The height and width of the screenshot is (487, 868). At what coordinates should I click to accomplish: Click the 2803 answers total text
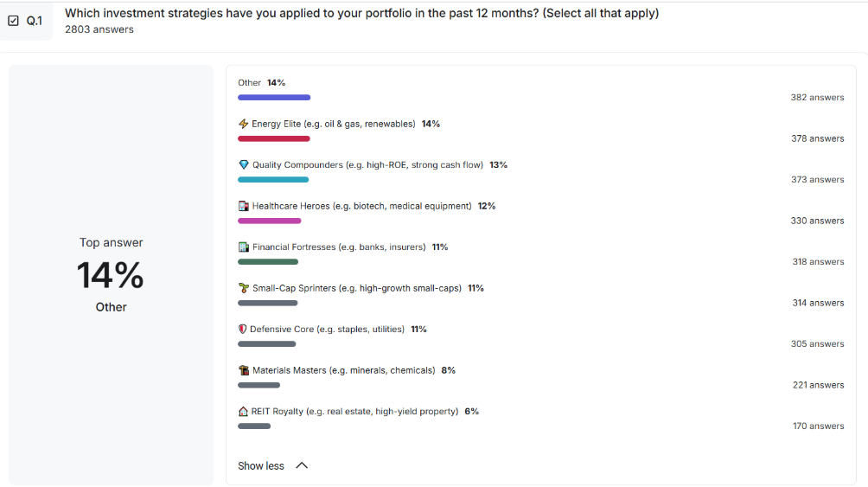99,29
